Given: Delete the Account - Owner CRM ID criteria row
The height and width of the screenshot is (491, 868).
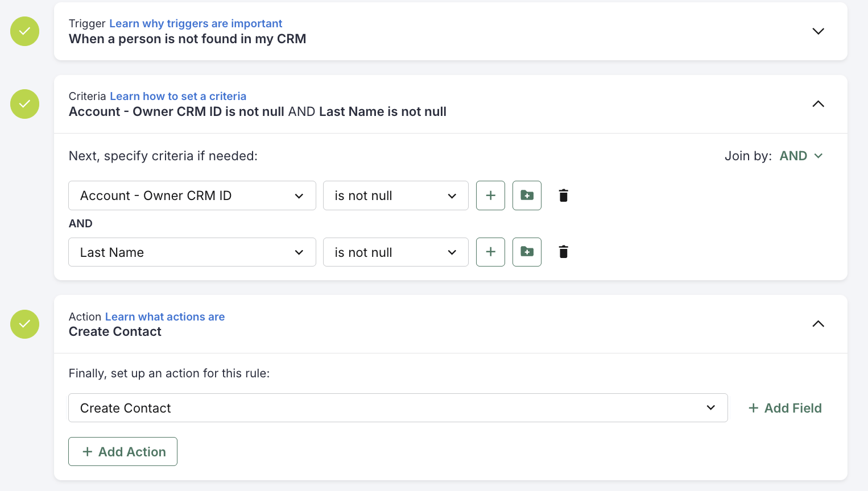Looking at the screenshot, I should pyautogui.click(x=563, y=195).
